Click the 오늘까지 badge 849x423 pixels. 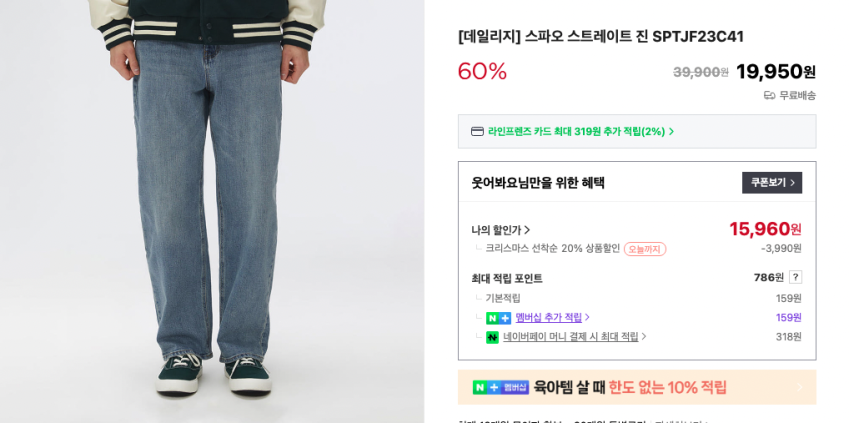(x=645, y=249)
